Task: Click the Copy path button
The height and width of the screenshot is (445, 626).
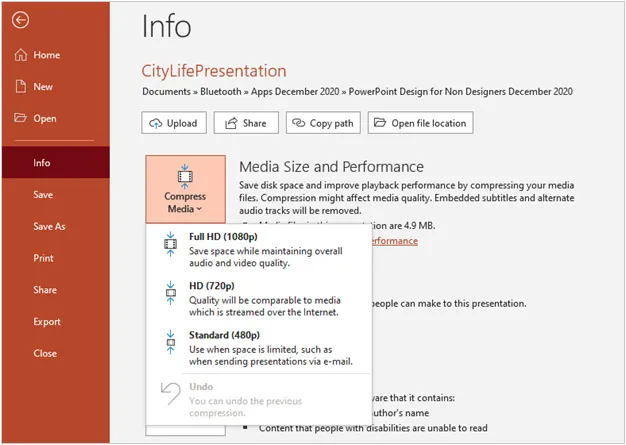Action: pos(323,123)
